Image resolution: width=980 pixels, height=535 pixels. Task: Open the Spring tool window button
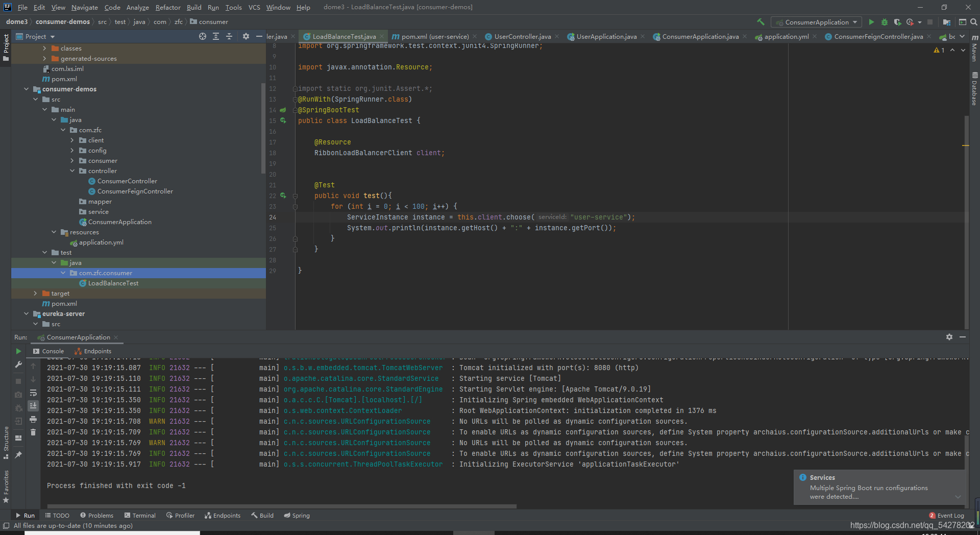pyautogui.click(x=297, y=516)
